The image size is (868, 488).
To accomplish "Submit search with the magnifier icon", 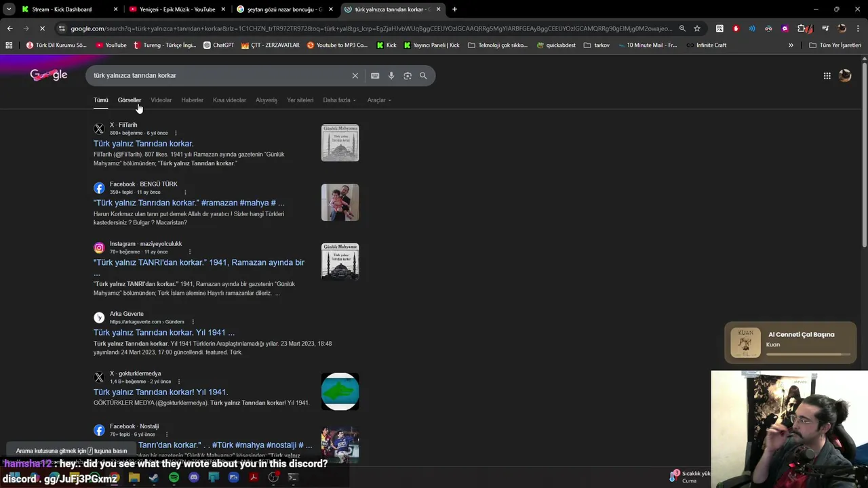I will pos(423,76).
